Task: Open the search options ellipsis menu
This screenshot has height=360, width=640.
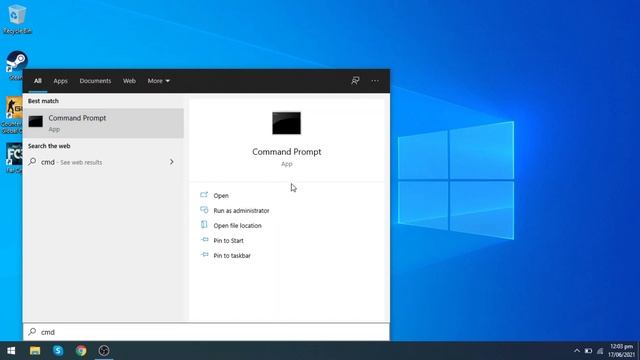Action: pos(375,81)
